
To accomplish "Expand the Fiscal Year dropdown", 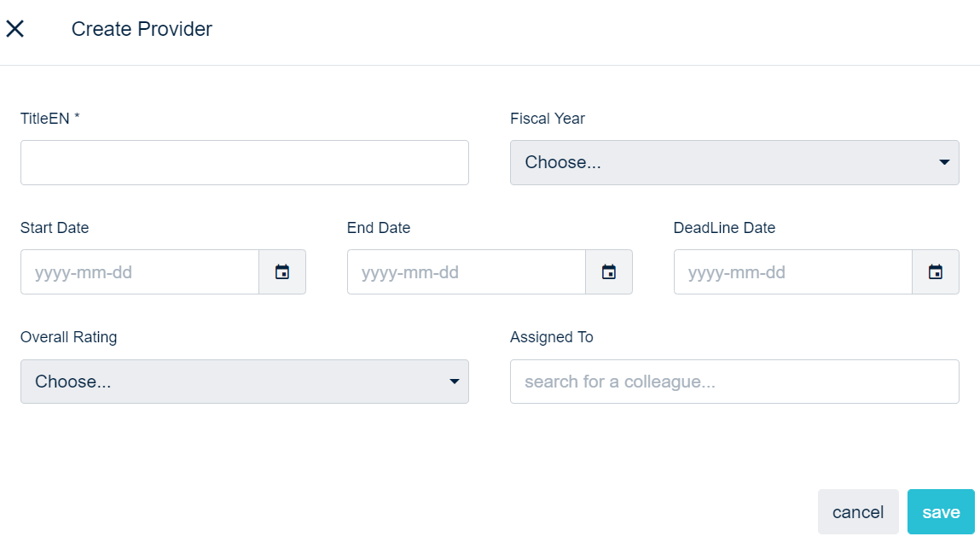I will click(734, 163).
